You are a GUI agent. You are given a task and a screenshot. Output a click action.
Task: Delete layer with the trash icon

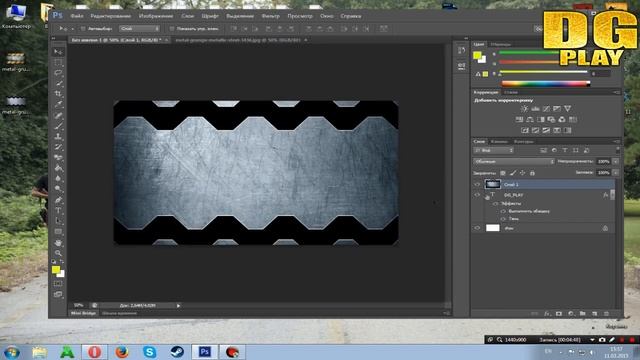(606, 313)
